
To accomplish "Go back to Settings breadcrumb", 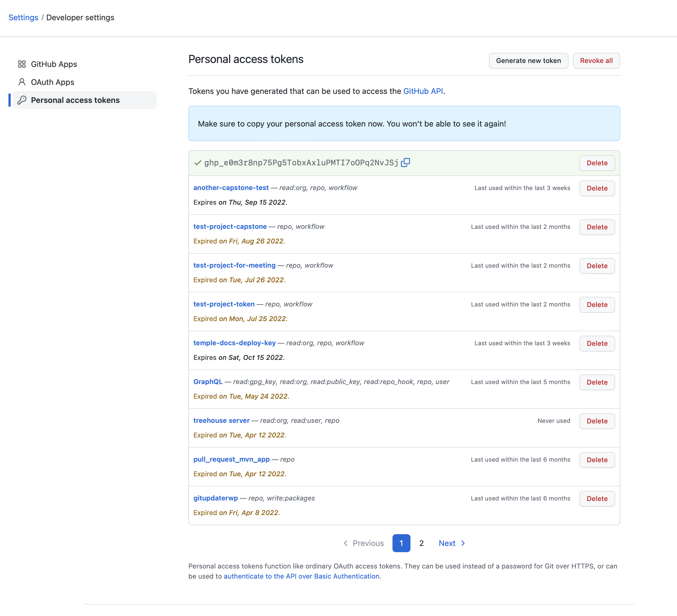I will tap(23, 17).
